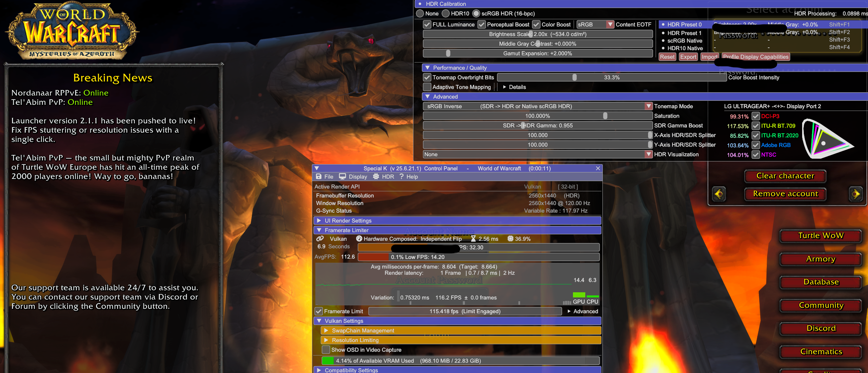Adjust the Gamut Expansion slider
Screen dimensions: 868x373
538,53
